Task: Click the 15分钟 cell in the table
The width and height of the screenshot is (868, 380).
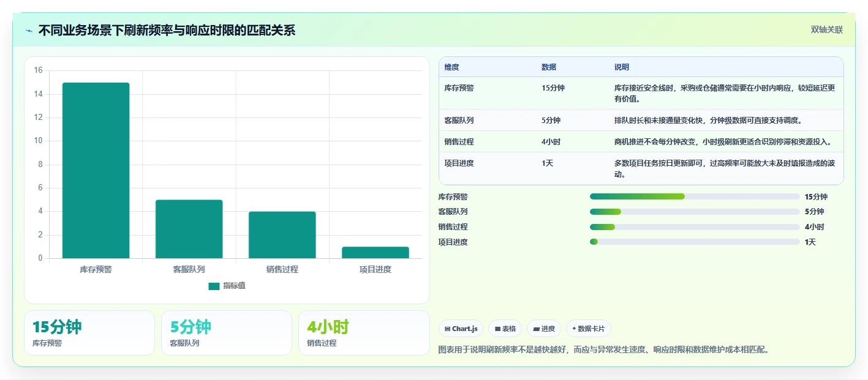Action: (x=553, y=88)
